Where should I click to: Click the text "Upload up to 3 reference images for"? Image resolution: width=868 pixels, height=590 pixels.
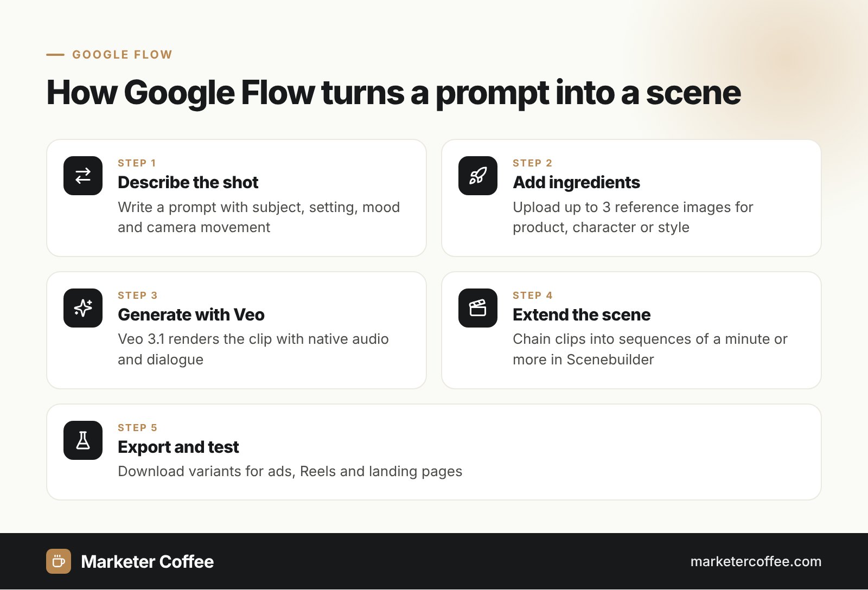pyautogui.click(x=633, y=207)
